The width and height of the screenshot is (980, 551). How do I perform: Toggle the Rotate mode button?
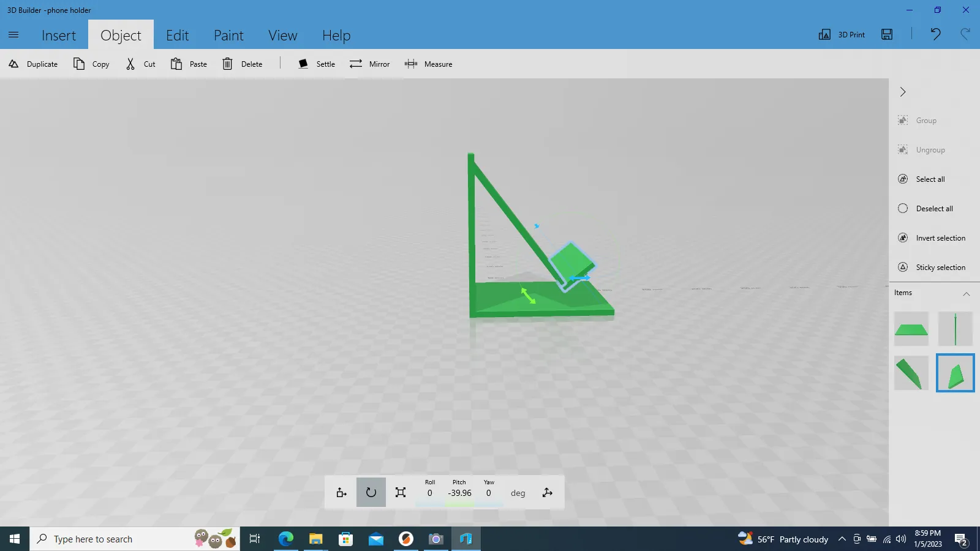click(371, 493)
